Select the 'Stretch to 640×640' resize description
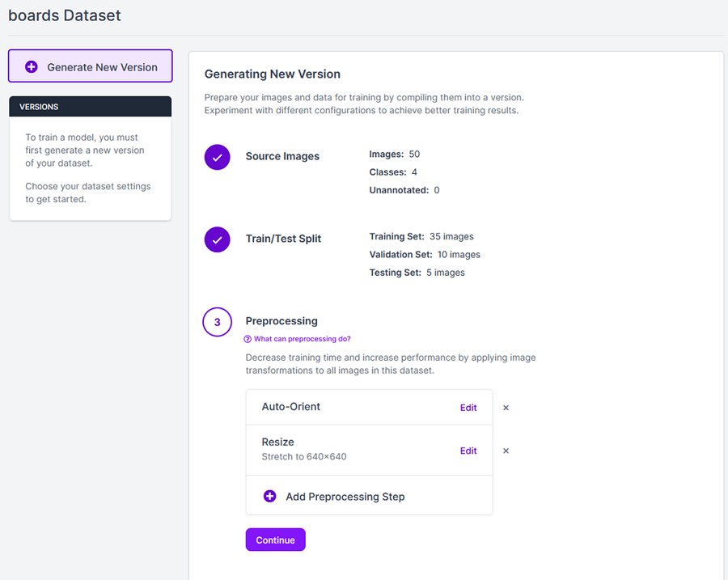 click(304, 457)
